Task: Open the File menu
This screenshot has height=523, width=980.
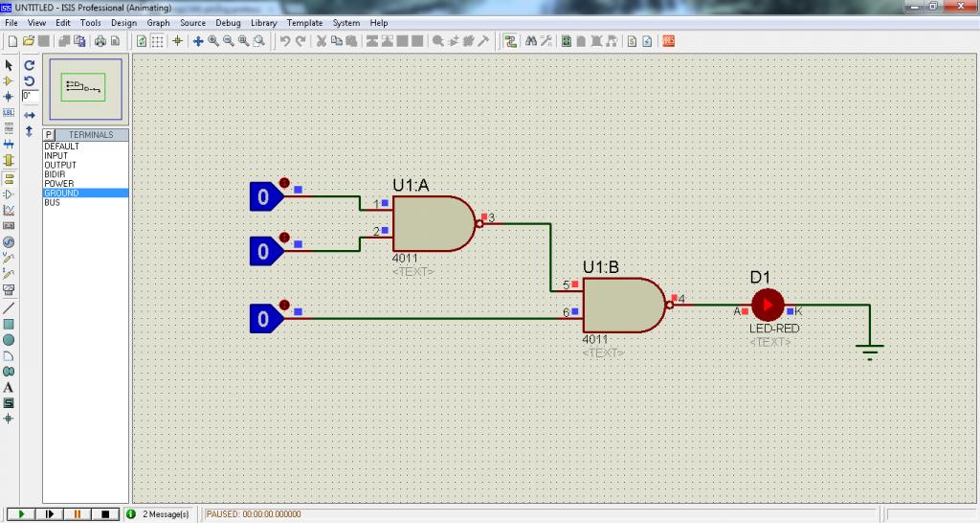Action: (x=11, y=23)
